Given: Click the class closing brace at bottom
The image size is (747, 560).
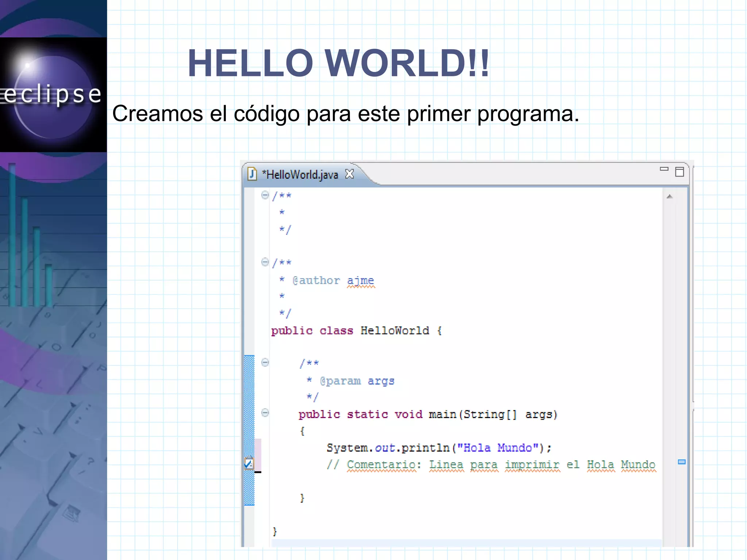Looking at the screenshot, I should pos(275,531).
